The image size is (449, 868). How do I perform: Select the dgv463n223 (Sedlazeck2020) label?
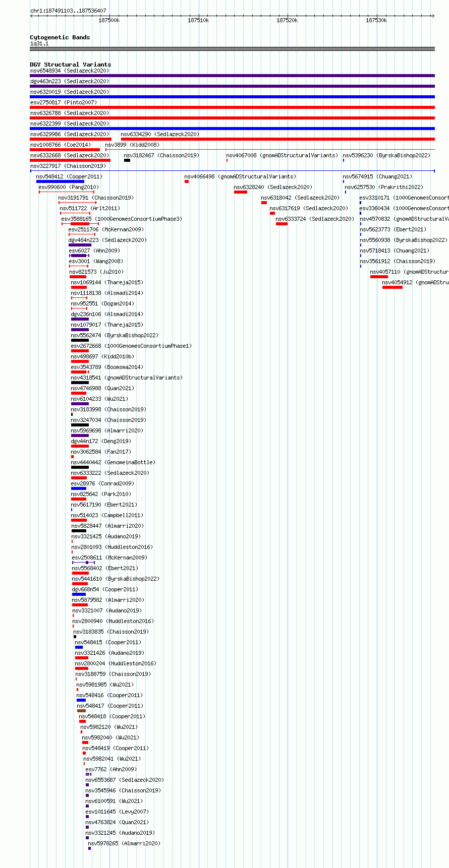point(70,81)
